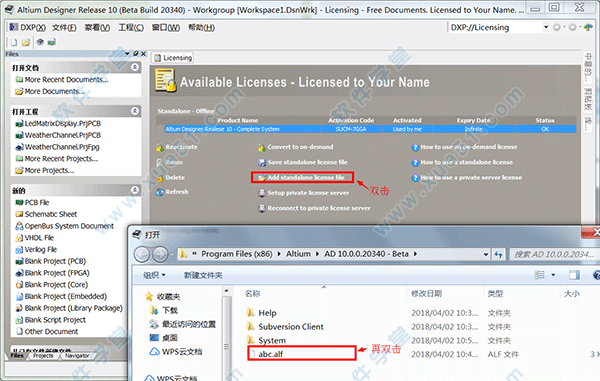Open the DXP menu
Image resolution: width=600 pixels, height=381 pixels.
point(28,28)
